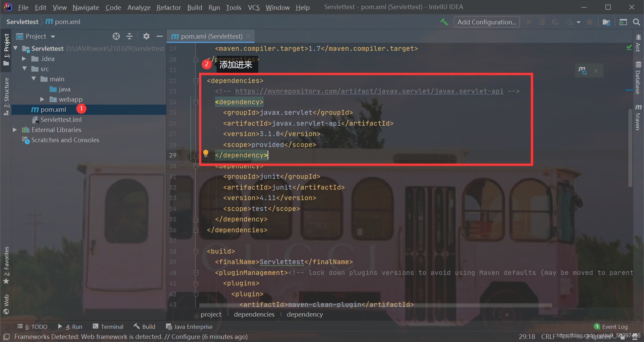Click Load Maven Changes floating icon
Viewport: 644px width, 342px height.
(583, 70)
